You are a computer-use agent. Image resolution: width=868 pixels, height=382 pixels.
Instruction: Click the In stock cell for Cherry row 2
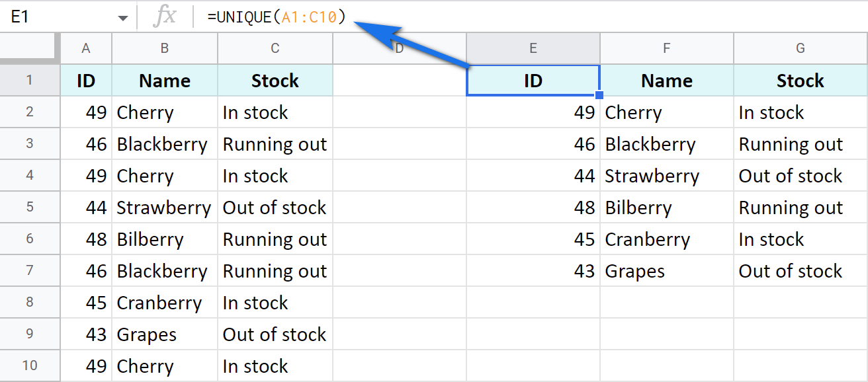click(x=275, y=112)
